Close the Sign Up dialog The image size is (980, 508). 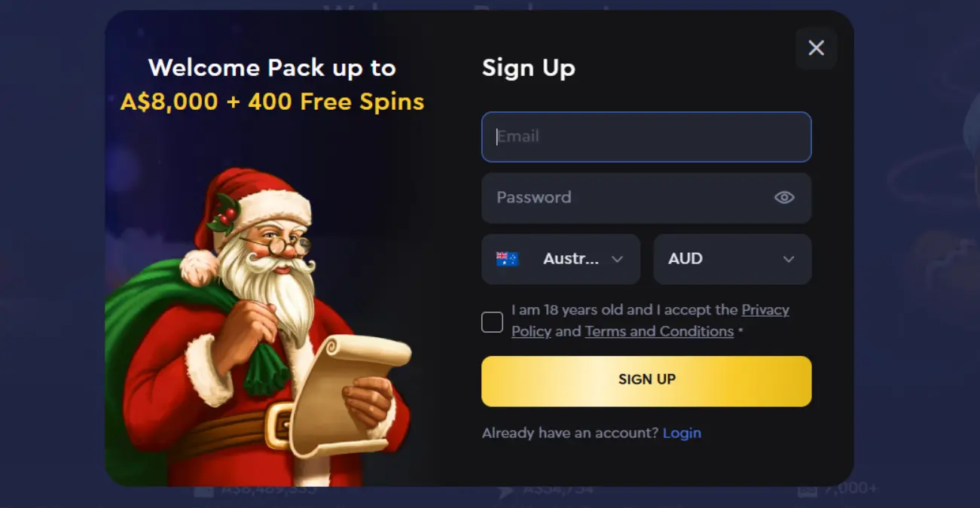[x=816, y=48]
